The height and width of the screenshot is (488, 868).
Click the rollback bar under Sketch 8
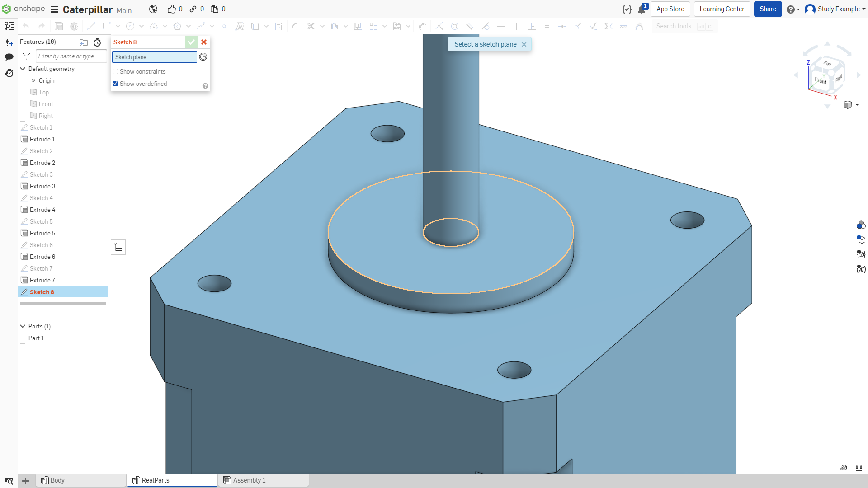63,303
